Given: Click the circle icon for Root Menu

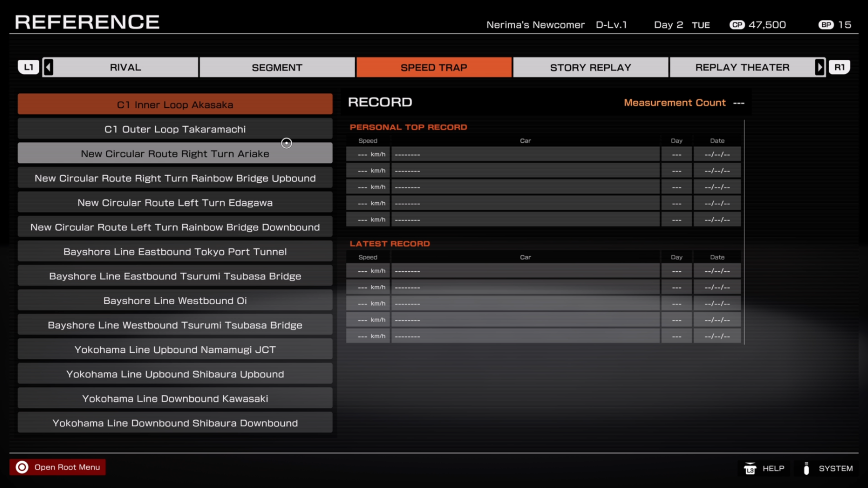Looking at the screenshot, I should click(x=22, y=467).
